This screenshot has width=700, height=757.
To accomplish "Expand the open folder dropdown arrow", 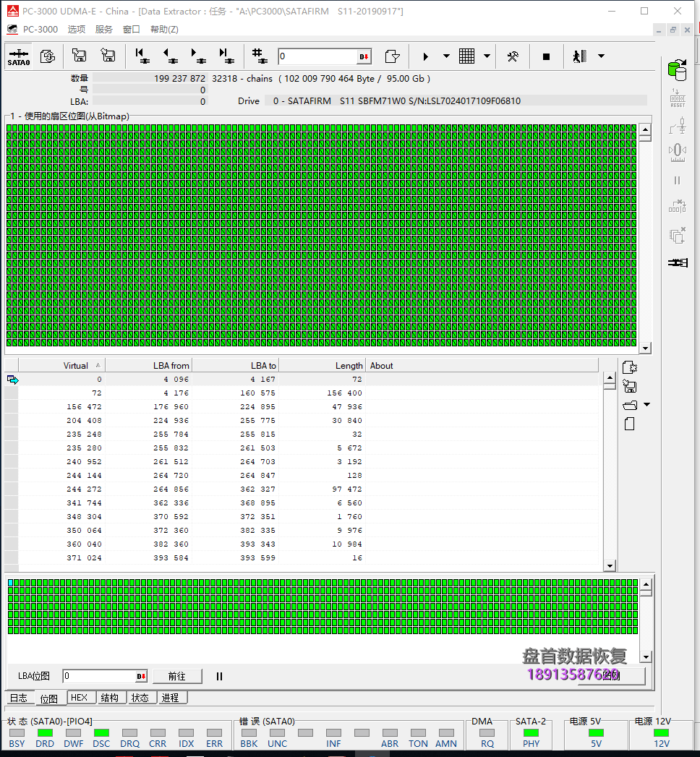I will [647, 405].
